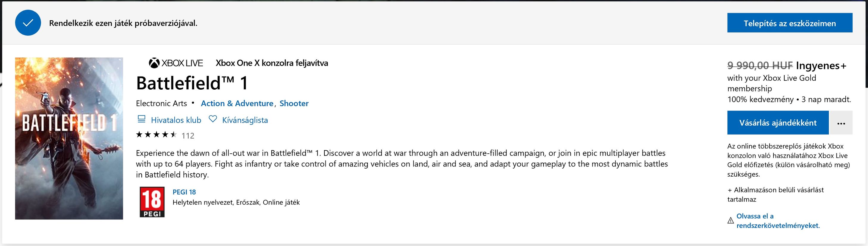Open the Action & Adventure genre link

[x=237, y=103]
